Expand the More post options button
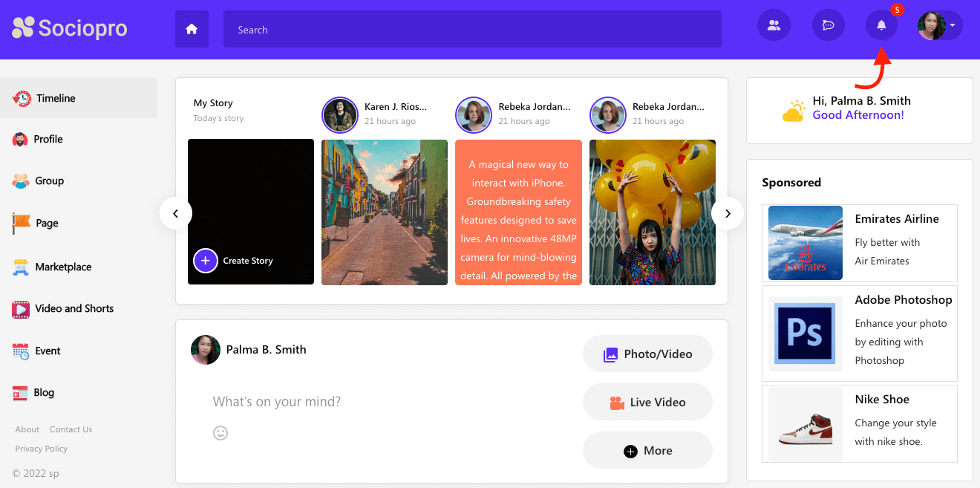980x488 pixels. tap(647, 451)
